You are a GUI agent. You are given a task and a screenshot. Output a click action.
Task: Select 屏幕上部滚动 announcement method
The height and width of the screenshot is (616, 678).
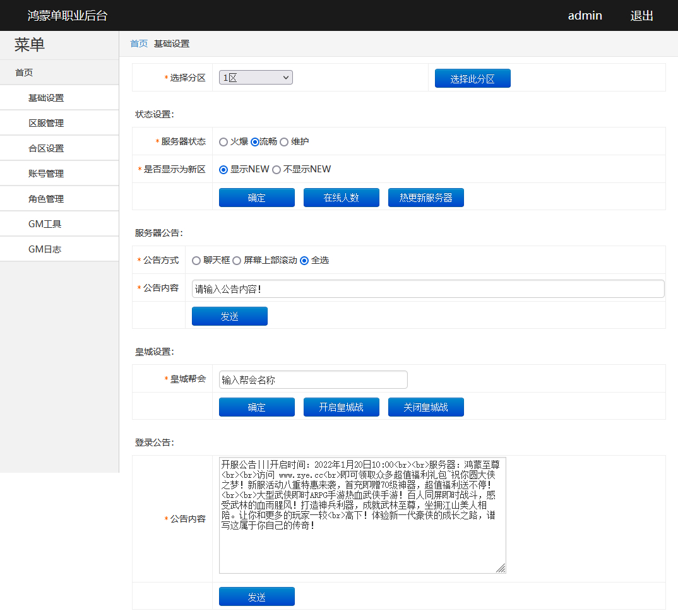237,260
